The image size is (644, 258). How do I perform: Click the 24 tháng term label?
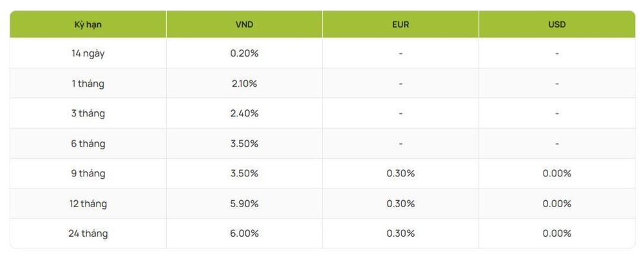88,234
